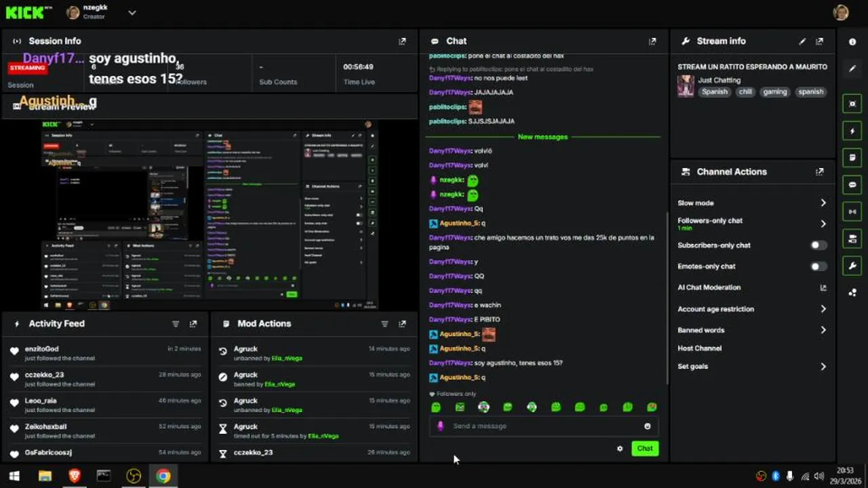
Task: Click chat message "E PIBITO"
Action: (487, 320)
